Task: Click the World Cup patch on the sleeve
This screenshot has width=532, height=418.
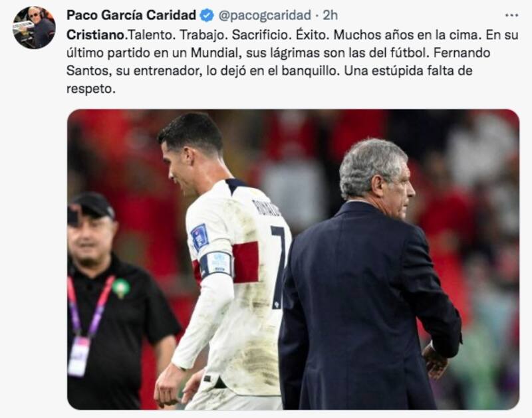Action: point(199,237)
